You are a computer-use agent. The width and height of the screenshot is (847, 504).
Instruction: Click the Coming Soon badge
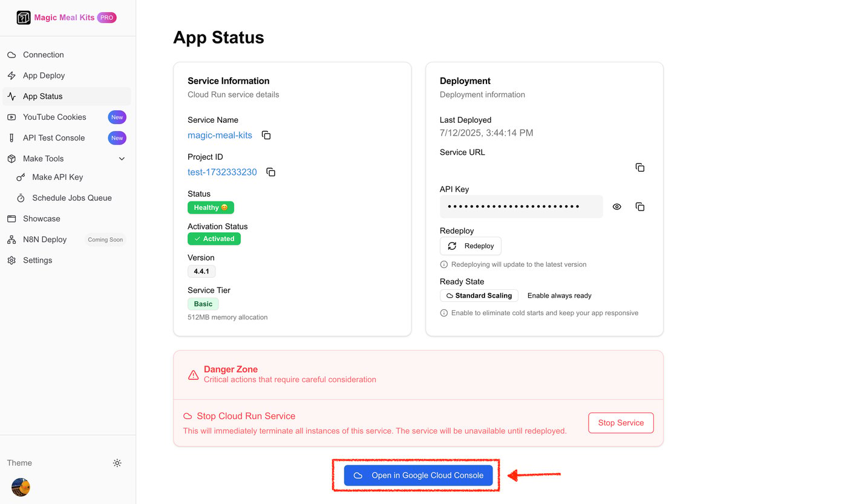[105, 240]
